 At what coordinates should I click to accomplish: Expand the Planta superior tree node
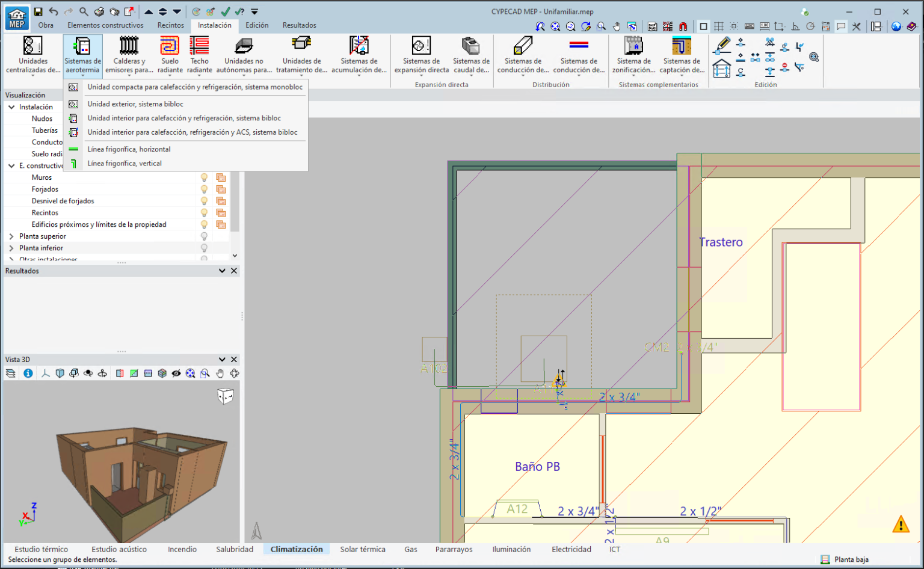coord(11,236)
